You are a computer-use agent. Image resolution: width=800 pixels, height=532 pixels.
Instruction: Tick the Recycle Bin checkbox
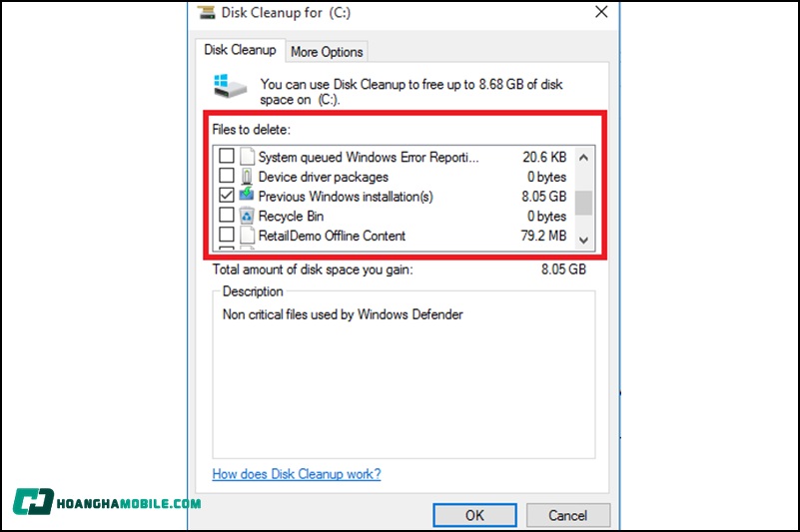(227, 215)
